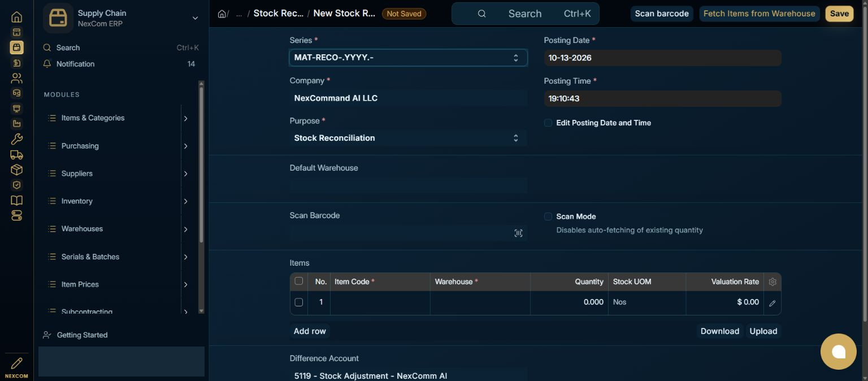The image size is (868, 381).
Task: Check the row 1 item checkbox
Action: coord(299,302)
